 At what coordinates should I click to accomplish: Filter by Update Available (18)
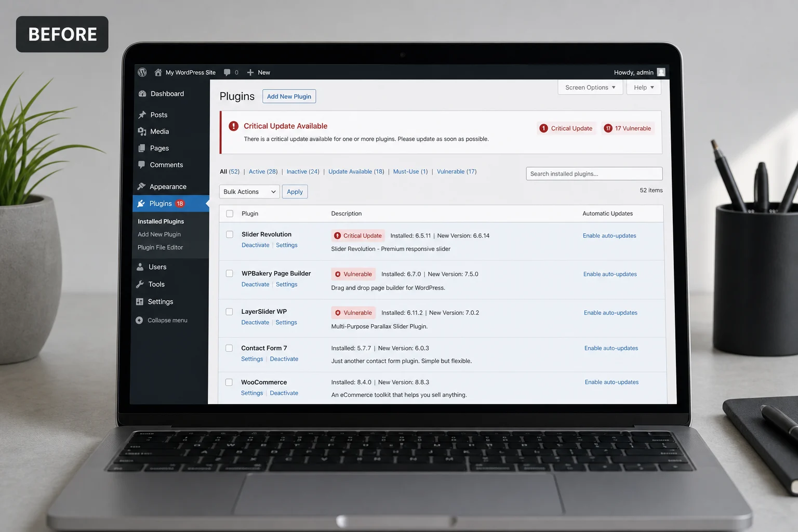tap(356, 171)
